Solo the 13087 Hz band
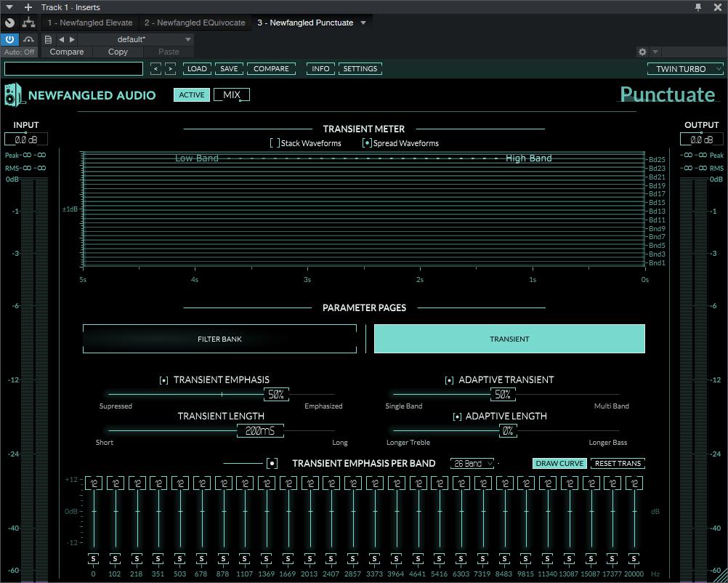 [569, 558]
